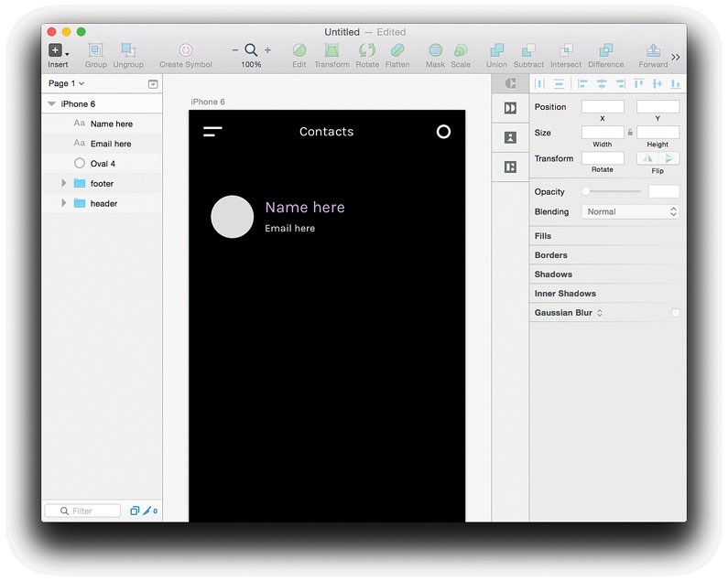Click distribute vertically icon in inspector
The image size is (728, 581).
(559, 83)
